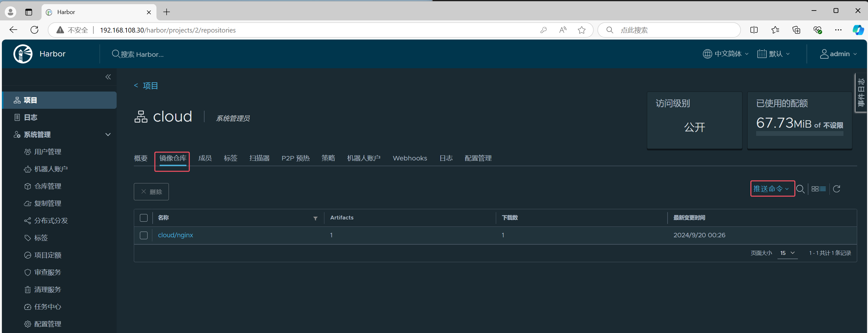The image size is (868, 333).
Task: Open 任务中心 in the sidebar
Action: pos(47,307)
